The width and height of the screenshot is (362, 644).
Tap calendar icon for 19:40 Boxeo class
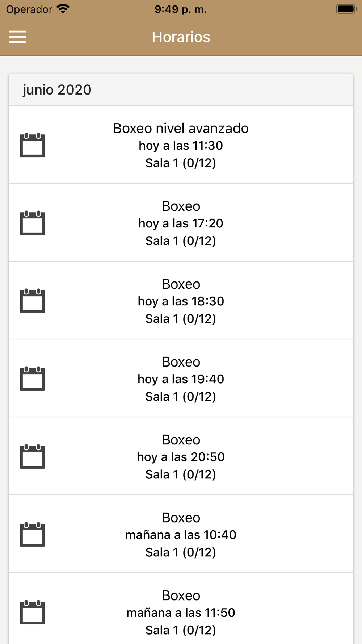(32, 379)
